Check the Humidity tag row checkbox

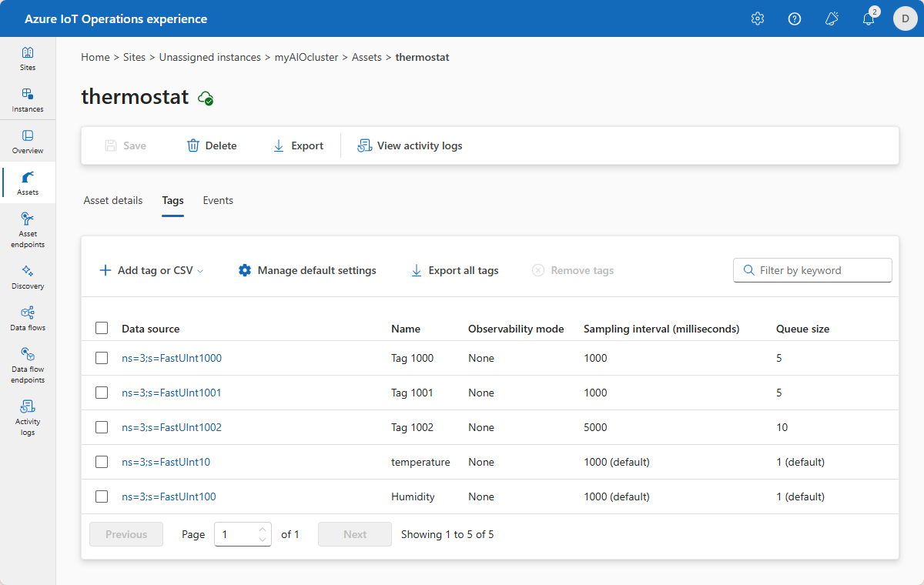coord(102,496)
